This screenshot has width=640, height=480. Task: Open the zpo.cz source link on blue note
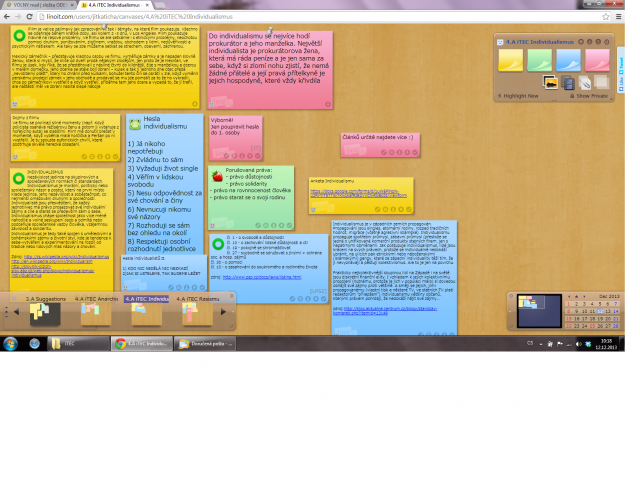tap(262, 277)
